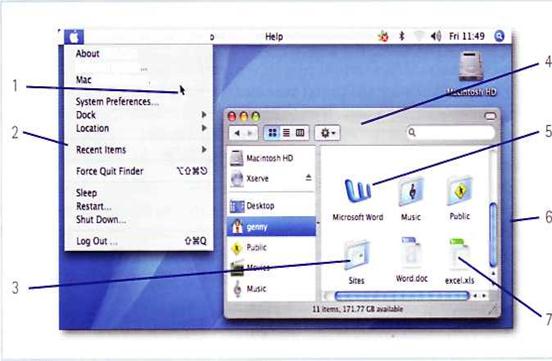Click the yellow minimize button of Finder

(244, 116)
